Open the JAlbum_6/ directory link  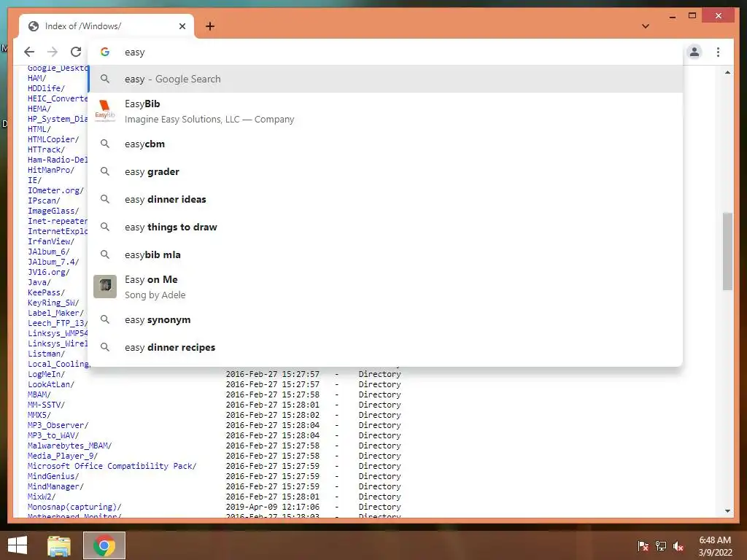click(49, 252)
